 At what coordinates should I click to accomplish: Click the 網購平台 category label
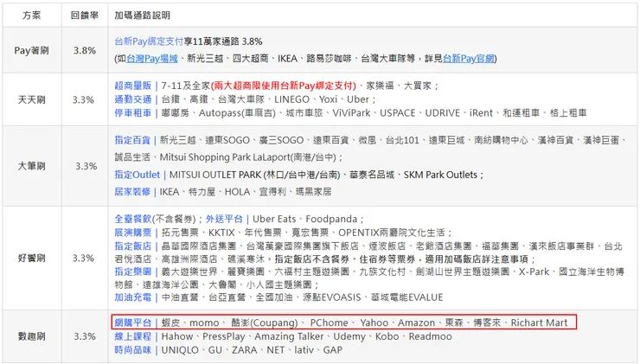tap(133, 322)
